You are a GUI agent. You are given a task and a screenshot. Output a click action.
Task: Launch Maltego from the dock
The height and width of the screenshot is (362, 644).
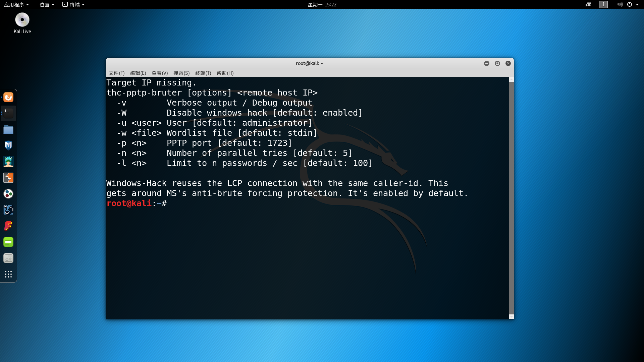[8, 210]
